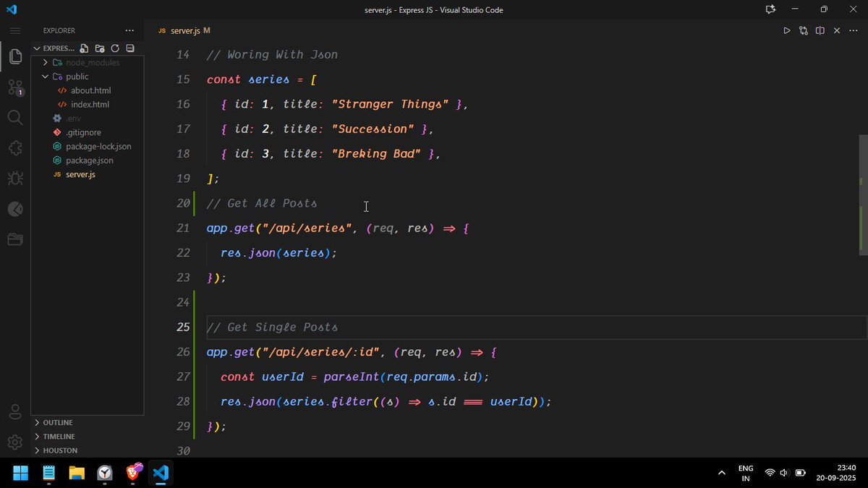The image size is (868, 488).
Task: Open Source Control view with badge 1
Action: (15, 87)
